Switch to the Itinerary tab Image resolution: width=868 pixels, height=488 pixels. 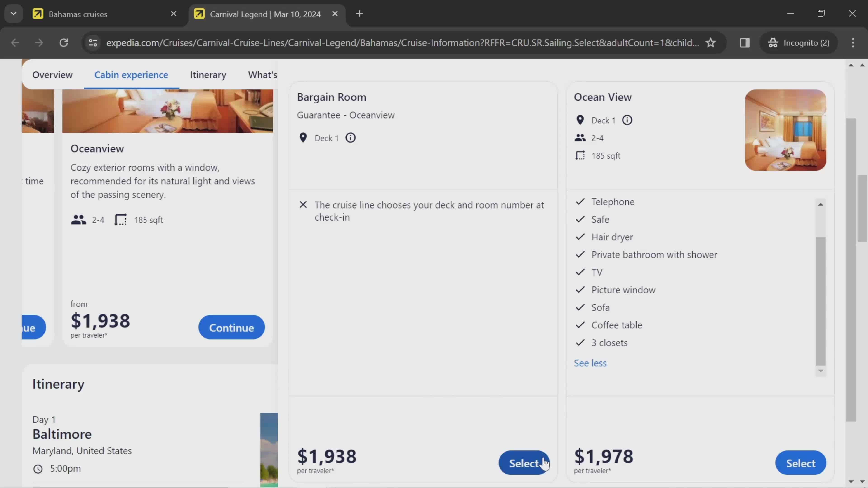208,75
